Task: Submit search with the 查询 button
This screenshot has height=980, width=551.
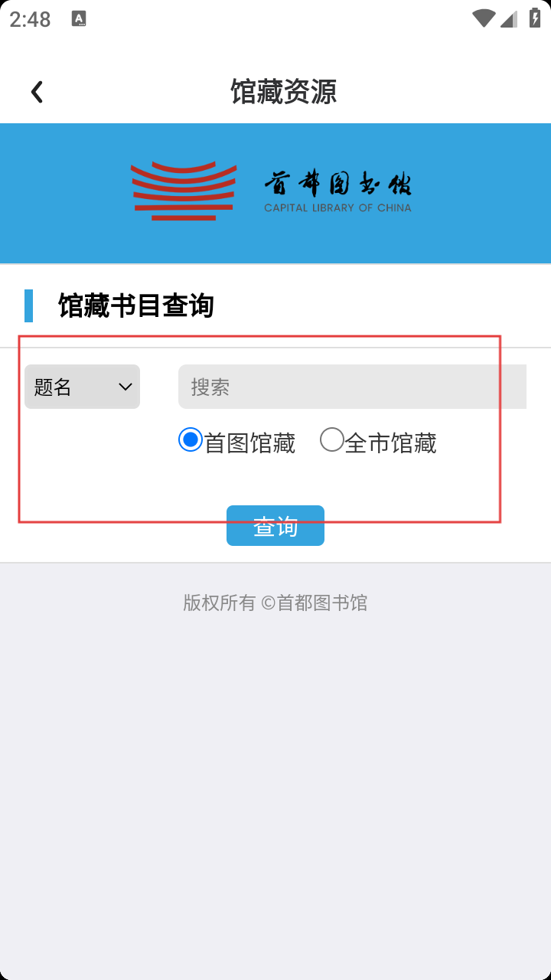Action: pyautogui.click(x=275, y=526)
